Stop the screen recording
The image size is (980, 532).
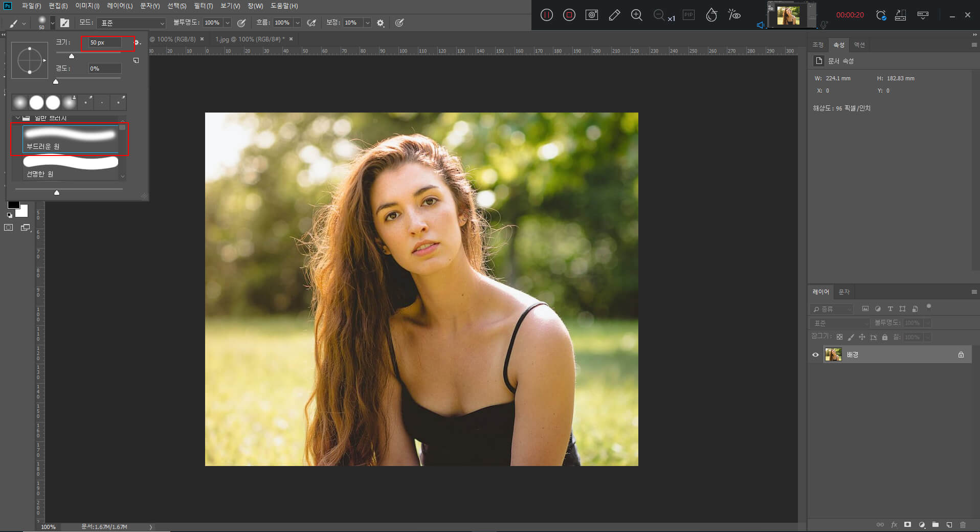tap(569, 15)
